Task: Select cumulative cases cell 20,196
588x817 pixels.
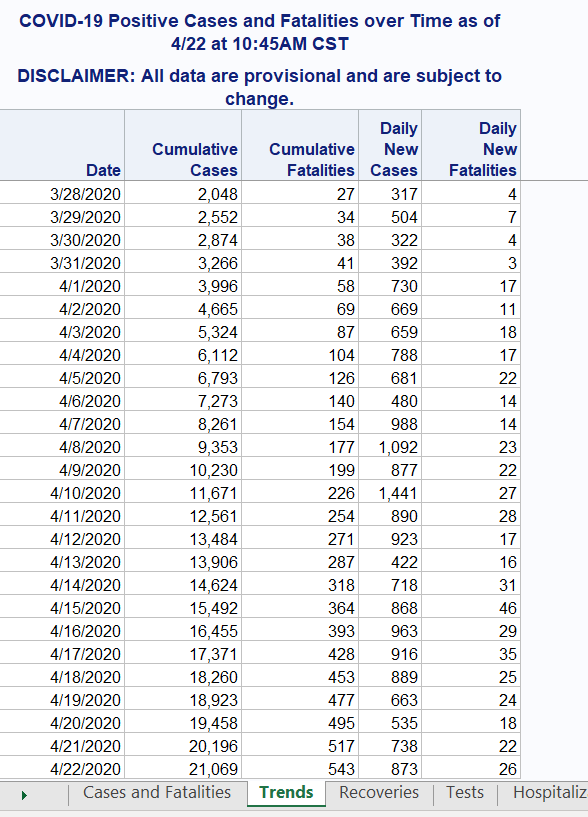Action: (183, 746)
